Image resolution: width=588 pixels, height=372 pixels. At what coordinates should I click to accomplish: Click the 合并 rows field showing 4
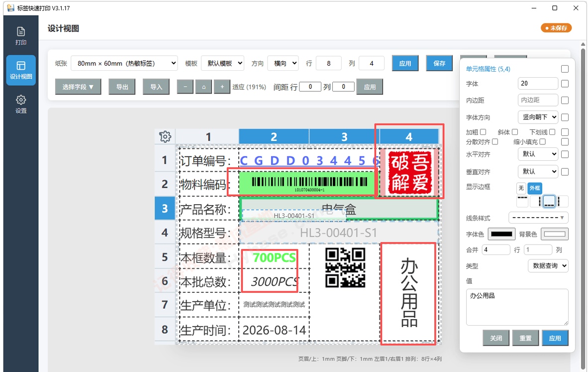(x=496, y=249)
